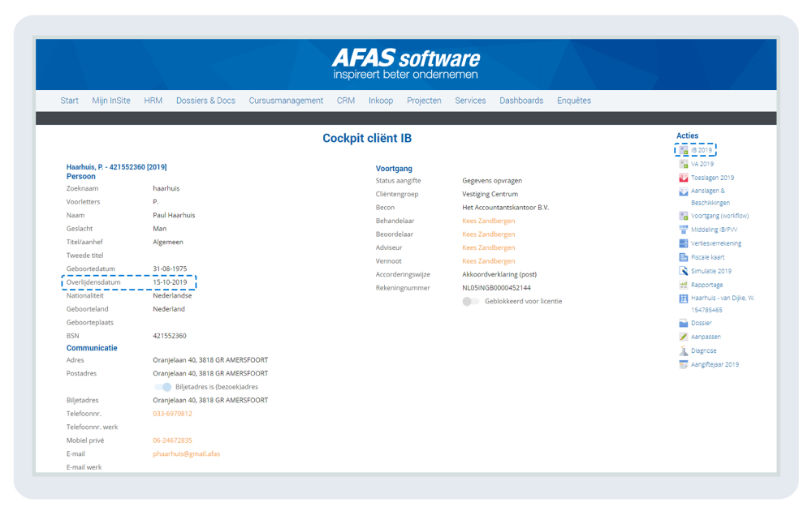Click mobile number 06-24672835
Screen dimensions: 812x520
coord(172,440)
